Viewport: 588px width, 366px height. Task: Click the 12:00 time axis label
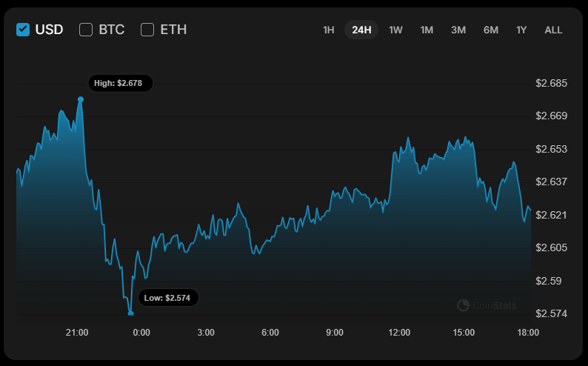click(399, 333)
